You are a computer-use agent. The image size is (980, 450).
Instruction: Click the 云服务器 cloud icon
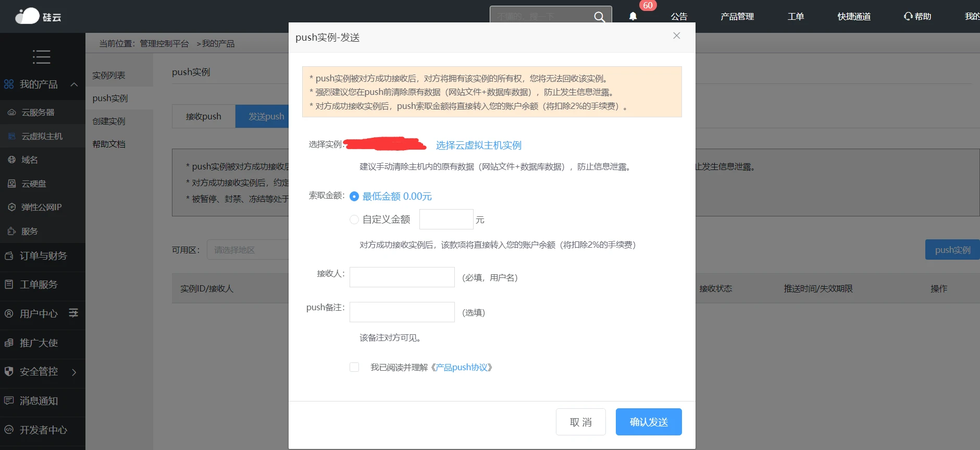click(x=11, y=112)
